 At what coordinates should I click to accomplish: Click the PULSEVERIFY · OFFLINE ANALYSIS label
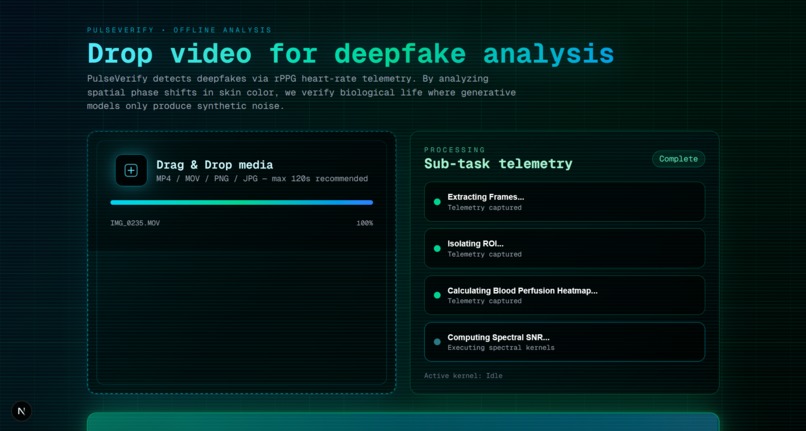pyautogui.click(x=179, y=30)
